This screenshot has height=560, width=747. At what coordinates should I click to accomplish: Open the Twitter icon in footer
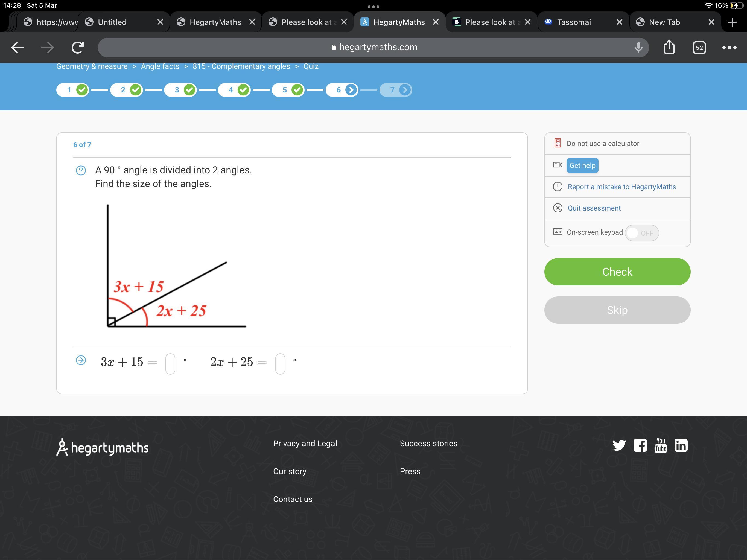click(619, 445)
